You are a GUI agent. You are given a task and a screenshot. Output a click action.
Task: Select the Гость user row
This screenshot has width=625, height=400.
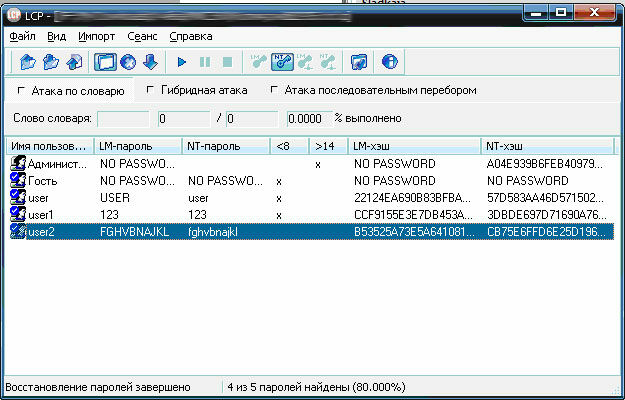click(x=43, y=181)
